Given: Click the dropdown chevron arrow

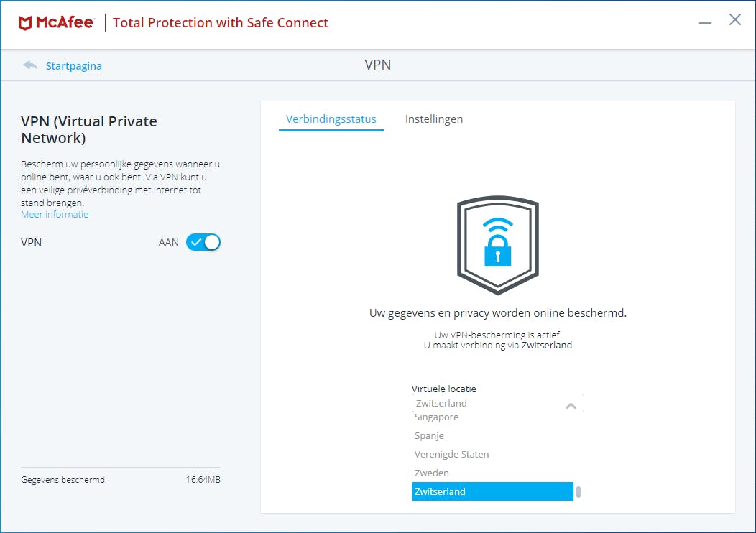Looking at the screenshot, I should coord(571,405).
